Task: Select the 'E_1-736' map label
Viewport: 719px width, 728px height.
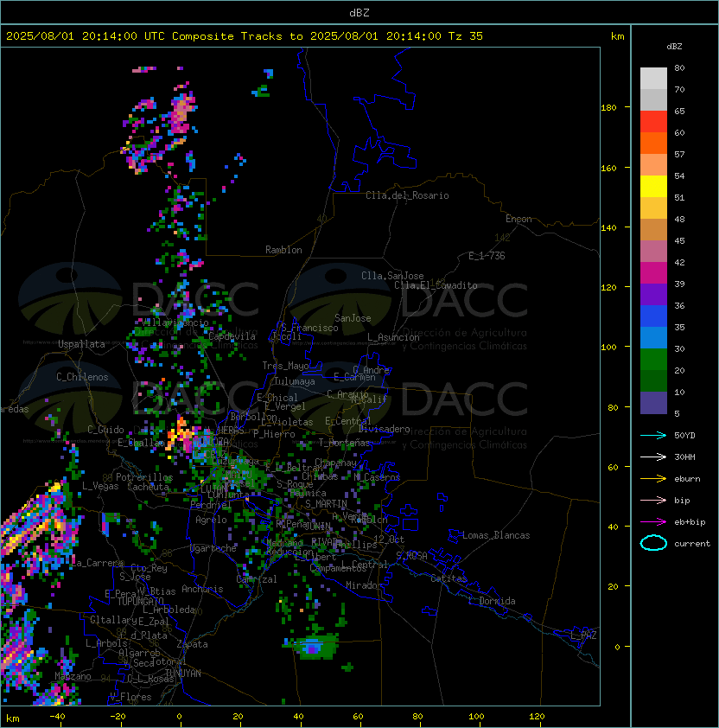Action: pyautogui.click(x=487, y=256)
